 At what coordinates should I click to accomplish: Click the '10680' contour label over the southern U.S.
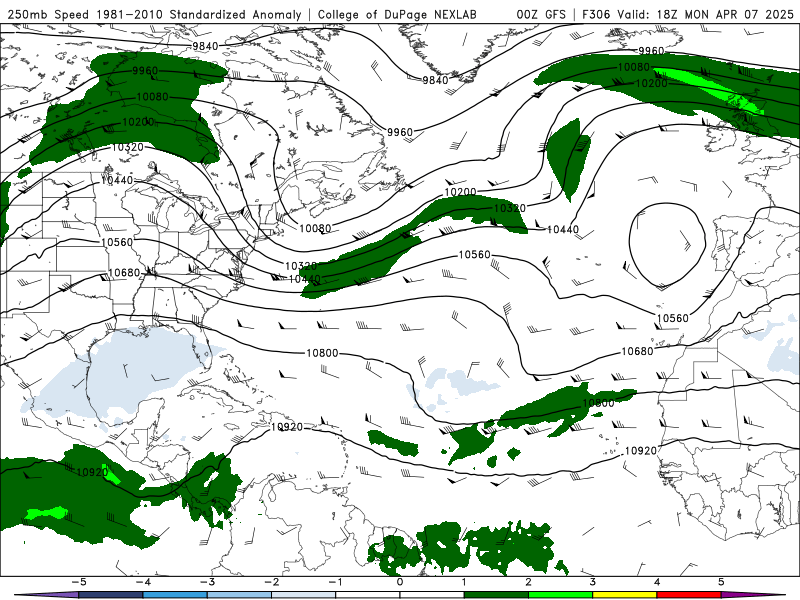[x=124, y=273]
